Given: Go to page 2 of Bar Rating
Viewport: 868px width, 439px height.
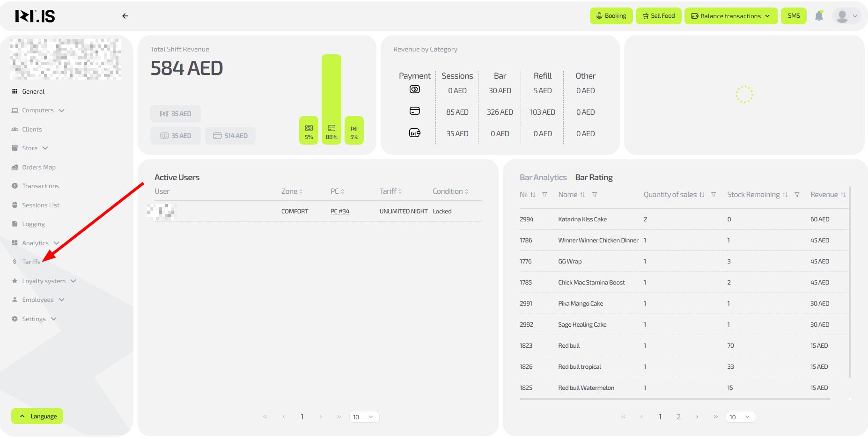Looking at the screenshot, I should tap(678, 417).
